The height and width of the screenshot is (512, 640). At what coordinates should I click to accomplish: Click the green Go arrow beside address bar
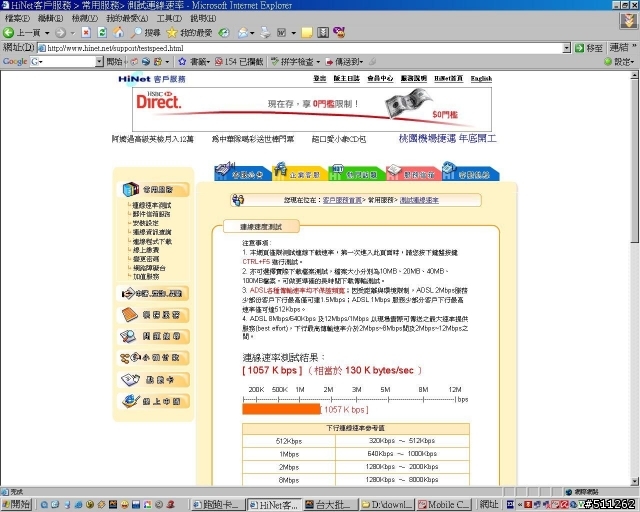click(x=579, y=48)
